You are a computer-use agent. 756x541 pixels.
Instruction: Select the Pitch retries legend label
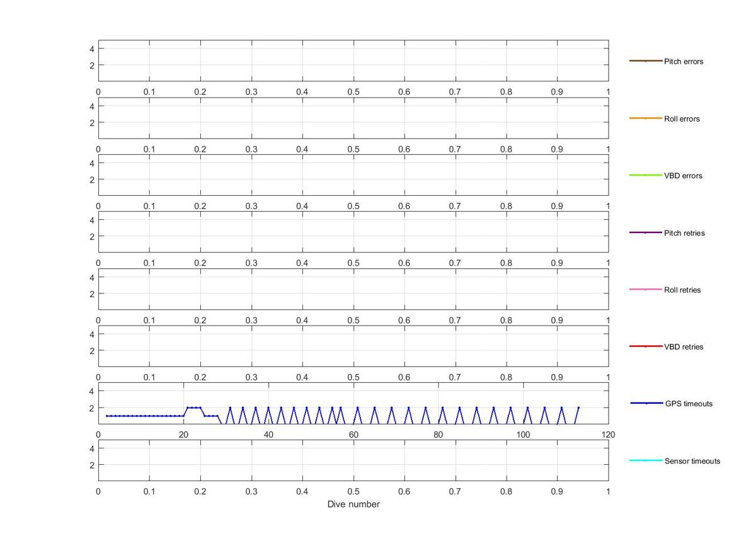[684, 233]
